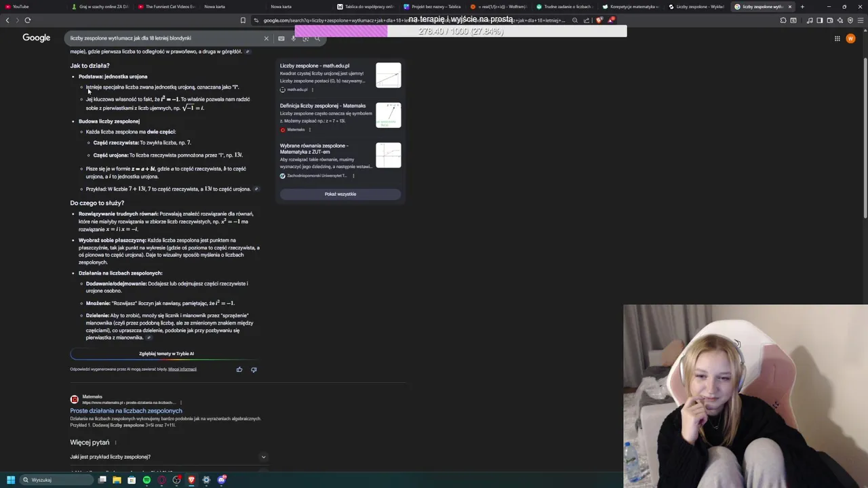Click thumbnail of Wybrane równania zespolone card
The image size is (868, 488).
(x=389, y=155)
